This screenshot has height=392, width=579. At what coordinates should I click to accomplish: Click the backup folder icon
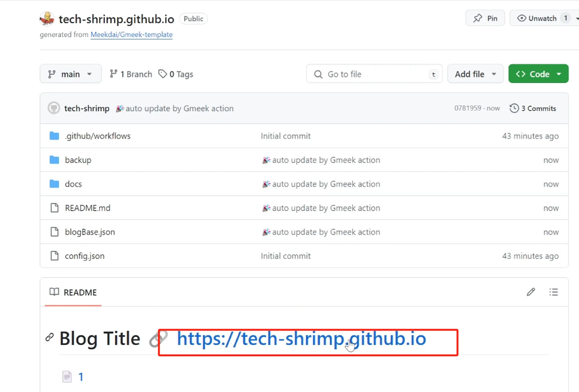pyautogui.click(x=54, y=160)
